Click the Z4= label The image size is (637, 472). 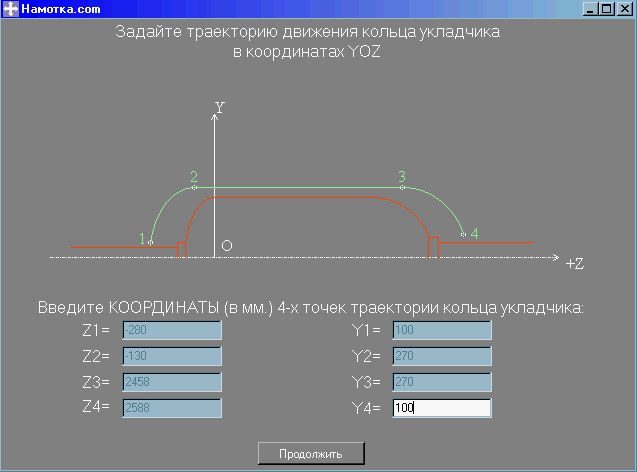coord(96,407)
